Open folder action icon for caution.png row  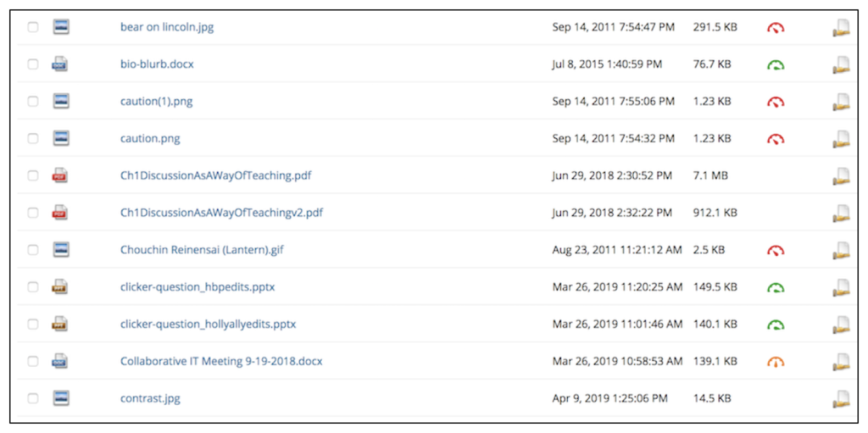pos(841,139)
